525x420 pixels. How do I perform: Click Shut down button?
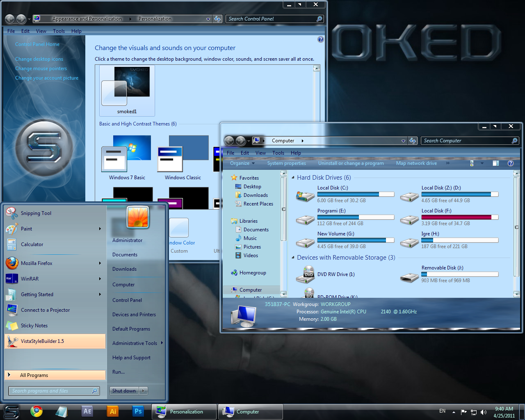[124, 391]
